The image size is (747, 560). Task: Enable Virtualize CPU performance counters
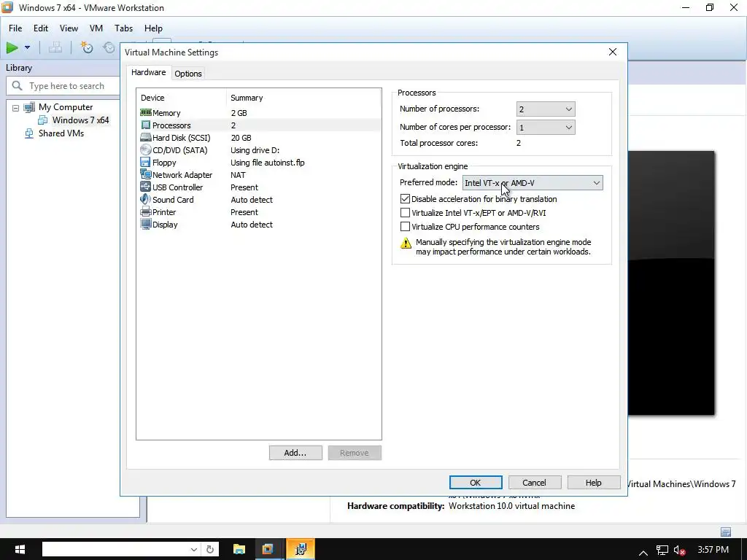405,227
